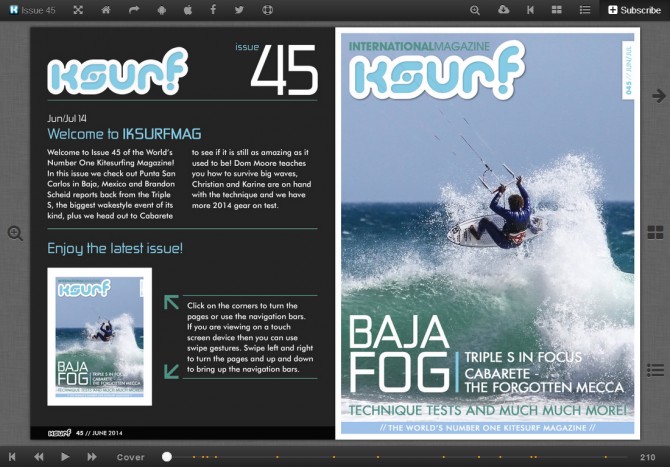Open the help lifebuoy icon

(x=267, y=10)
